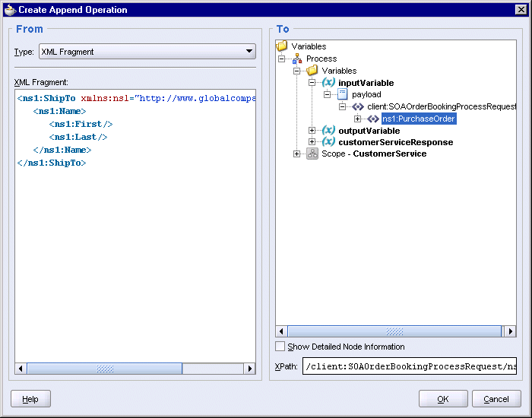Viewport: 532px width, 418px height.
Task: Click the <ns1:First/> element text
Action: [x=81, y=124]
